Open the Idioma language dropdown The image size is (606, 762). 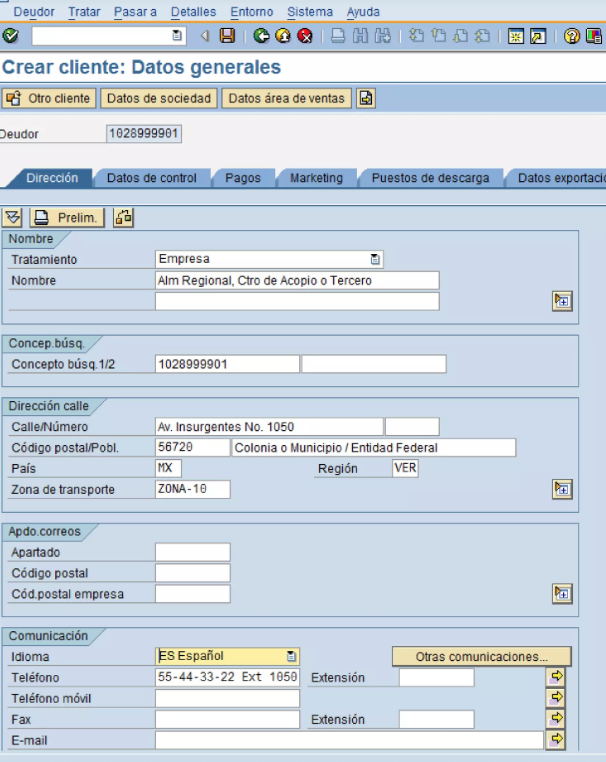[x=291, y=657]
